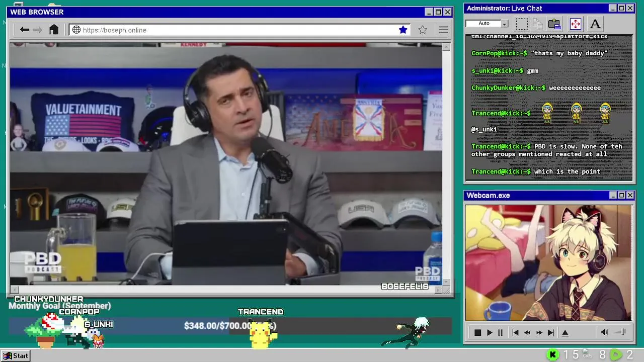Viewport: 644px width, 362px height.
Task: Click the eject button in Webcam.exe
Action: (565, 332)
